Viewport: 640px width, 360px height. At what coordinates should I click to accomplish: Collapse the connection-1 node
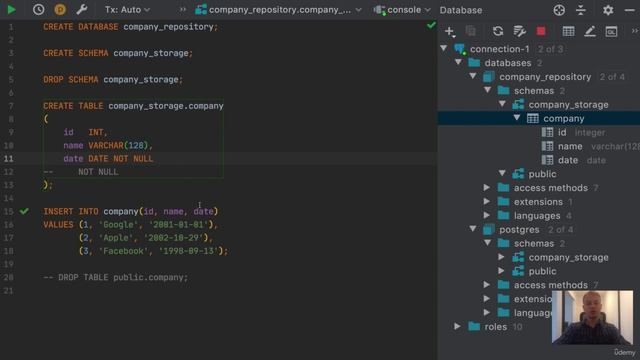444,49
